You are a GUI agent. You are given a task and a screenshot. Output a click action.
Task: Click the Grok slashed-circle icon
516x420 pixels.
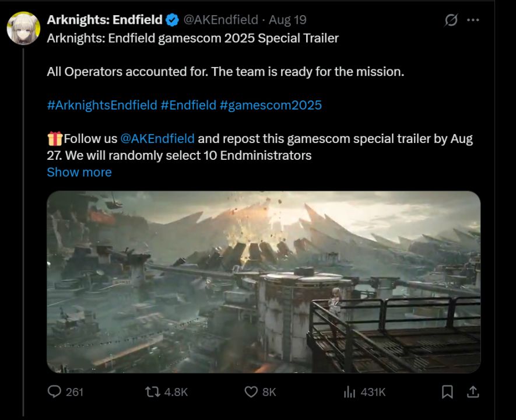451,20
